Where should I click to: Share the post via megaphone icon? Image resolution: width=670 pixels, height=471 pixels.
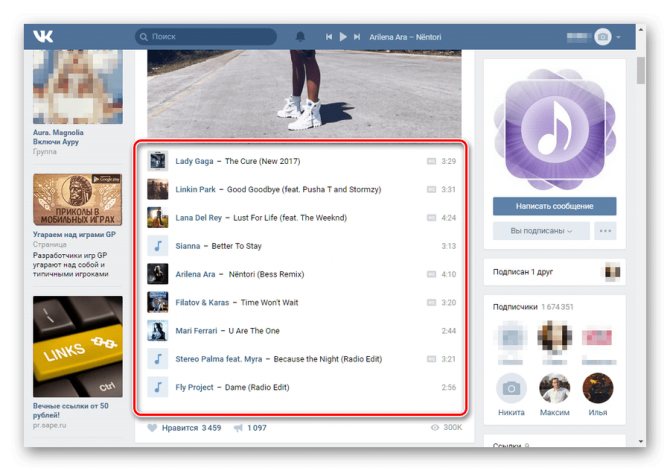click(238, 428)
